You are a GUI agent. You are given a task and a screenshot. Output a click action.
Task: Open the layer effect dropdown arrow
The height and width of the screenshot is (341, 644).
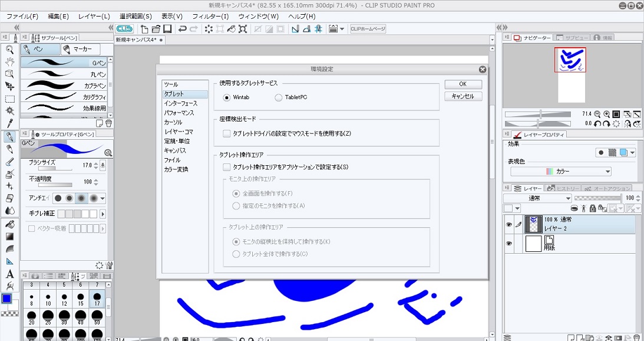point(632,153)
